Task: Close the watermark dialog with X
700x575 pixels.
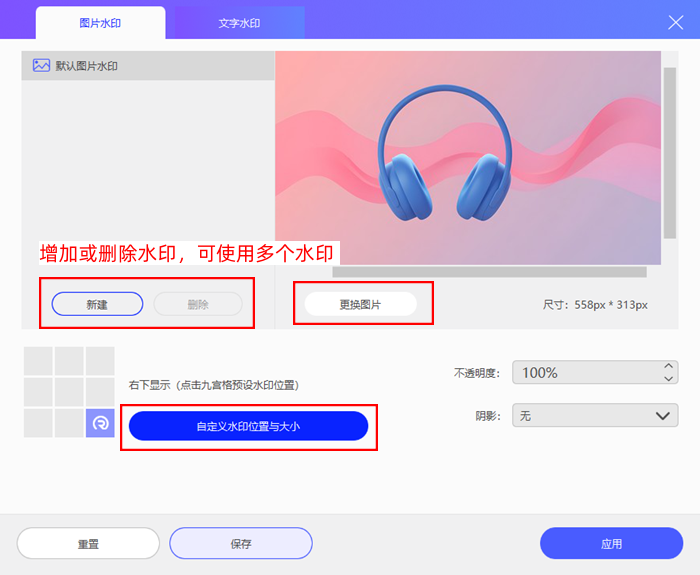Action: point(675,22)
